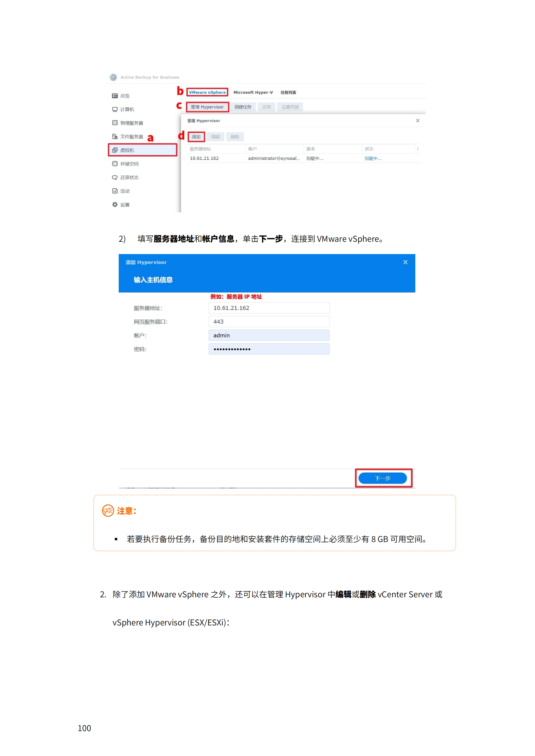Open 还原状态 sidebar item
The width and height of the screenshot is (535, 756).
[125, 177]
